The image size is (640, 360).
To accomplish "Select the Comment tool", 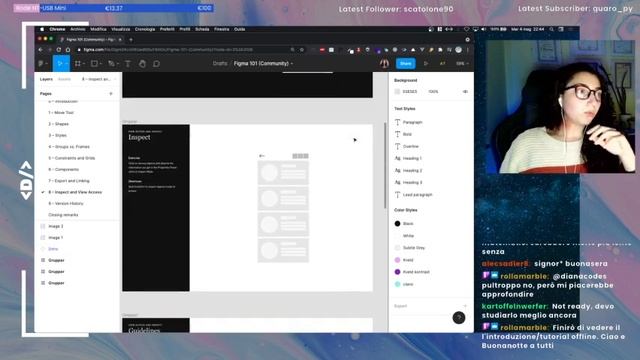I will click(156, 64).
